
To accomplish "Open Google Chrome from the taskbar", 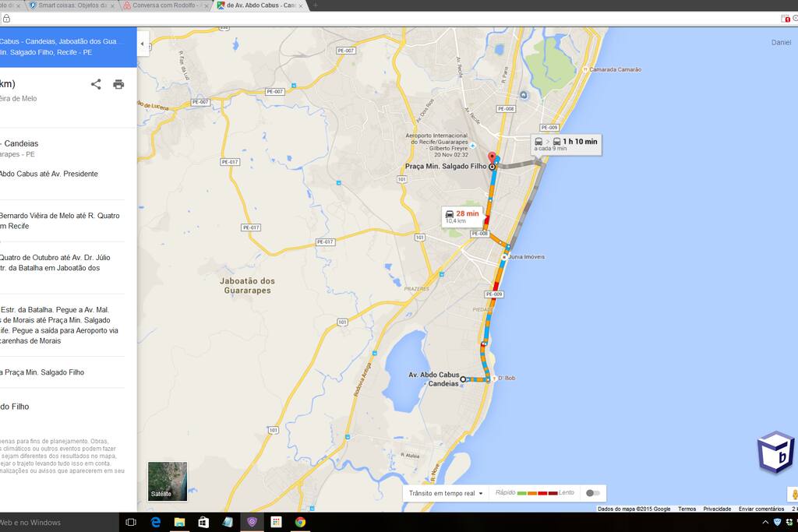I will click(300, 523).
